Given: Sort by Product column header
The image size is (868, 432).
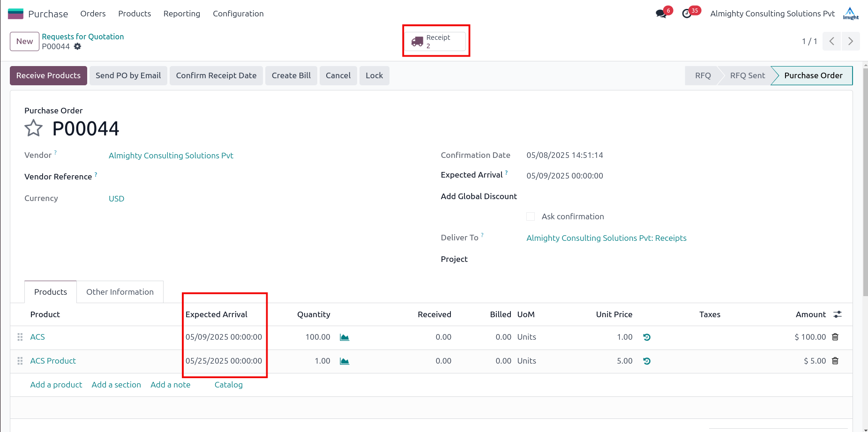Looking at the screenshot, I should (45, 314).
